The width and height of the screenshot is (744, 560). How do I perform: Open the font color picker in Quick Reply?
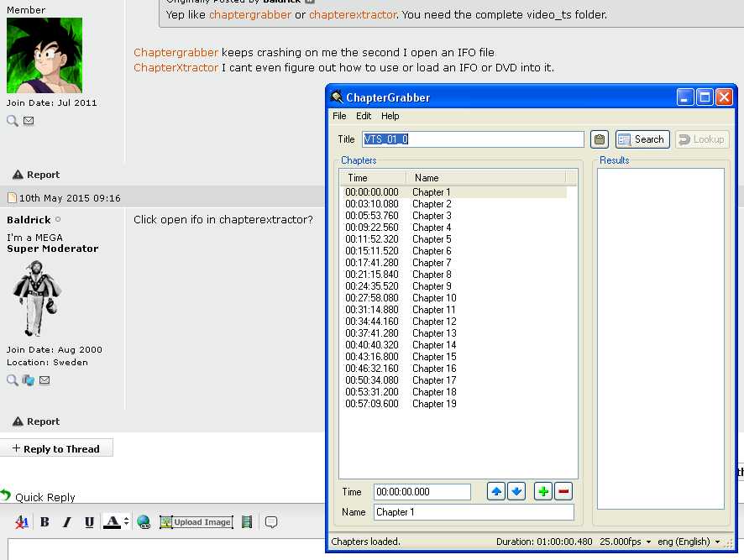tap(116, 522)
